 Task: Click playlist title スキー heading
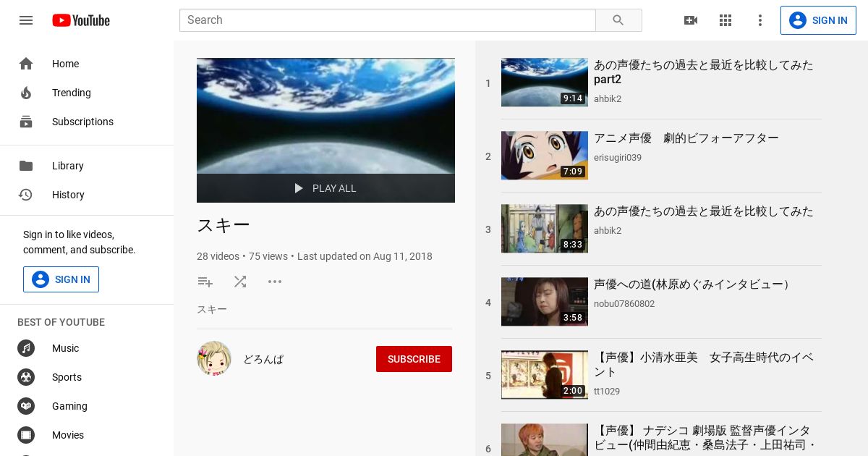pyautogui.click(x=224, y=226)
